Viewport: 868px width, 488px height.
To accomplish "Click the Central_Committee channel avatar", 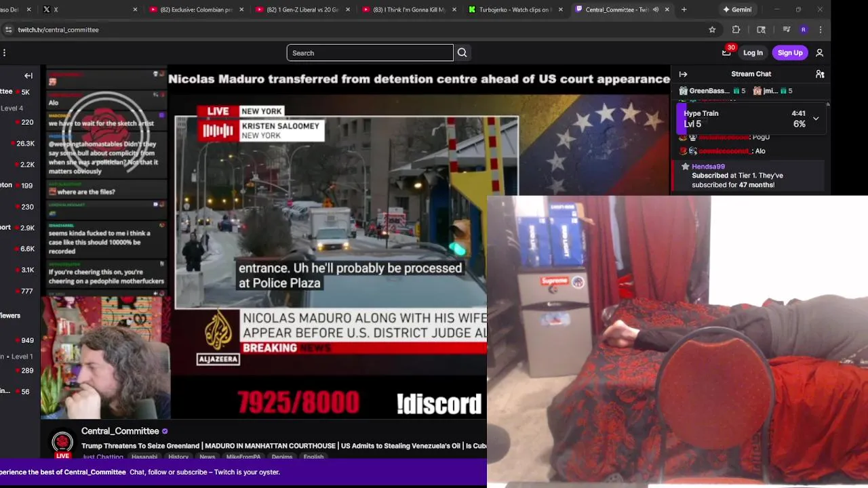I will click(62, 443).
